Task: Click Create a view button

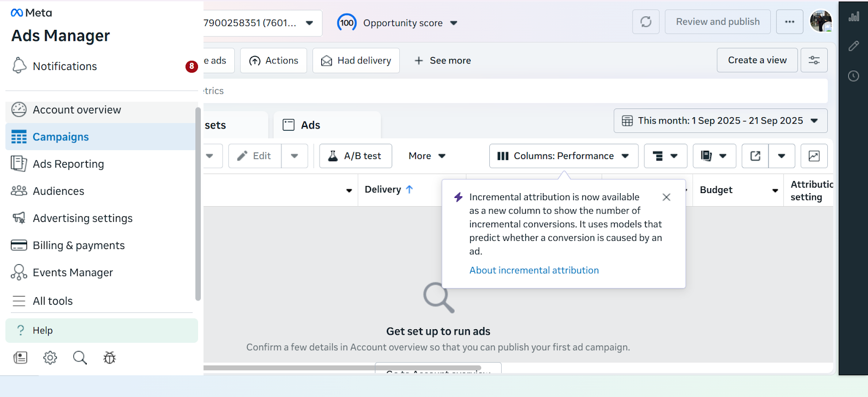Action: (x=757, y=60)
